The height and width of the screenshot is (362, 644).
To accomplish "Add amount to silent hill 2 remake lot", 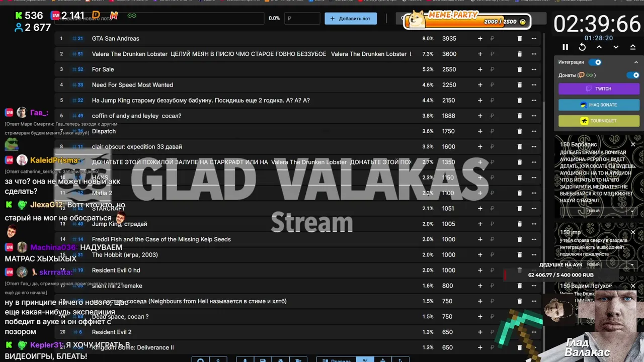I will coord(480,286).
